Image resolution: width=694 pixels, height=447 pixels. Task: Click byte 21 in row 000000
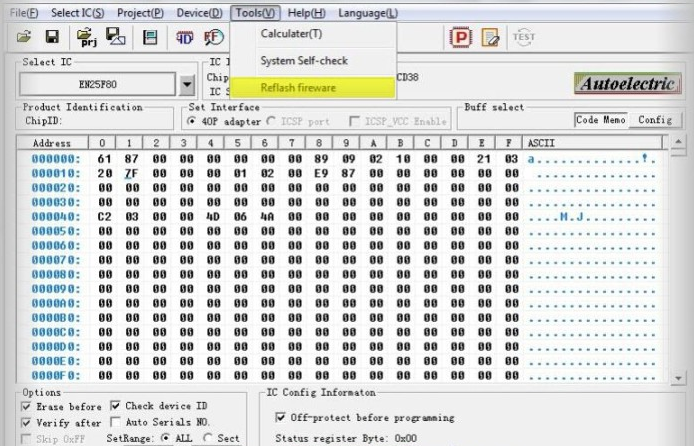point(484,159)
